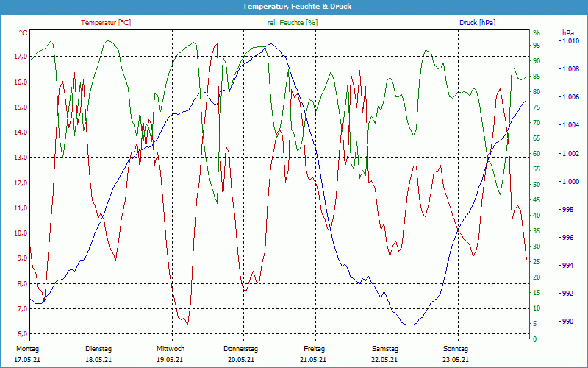The width and height of the screenshot is (588, 368).
Task: Click the "Sonntag" day label
Action: [456, 349]
